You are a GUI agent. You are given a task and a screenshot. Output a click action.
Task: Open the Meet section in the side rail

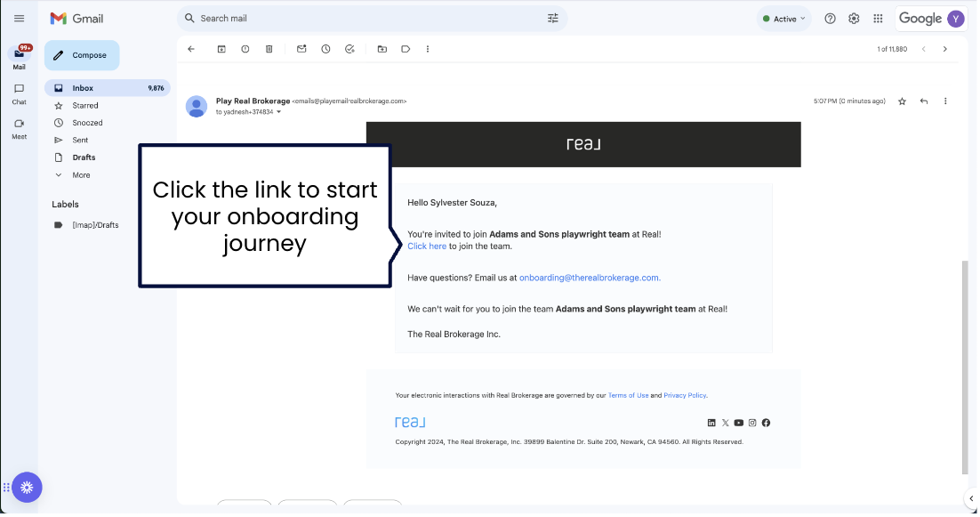pyautogui.click(x=20, y=129)
